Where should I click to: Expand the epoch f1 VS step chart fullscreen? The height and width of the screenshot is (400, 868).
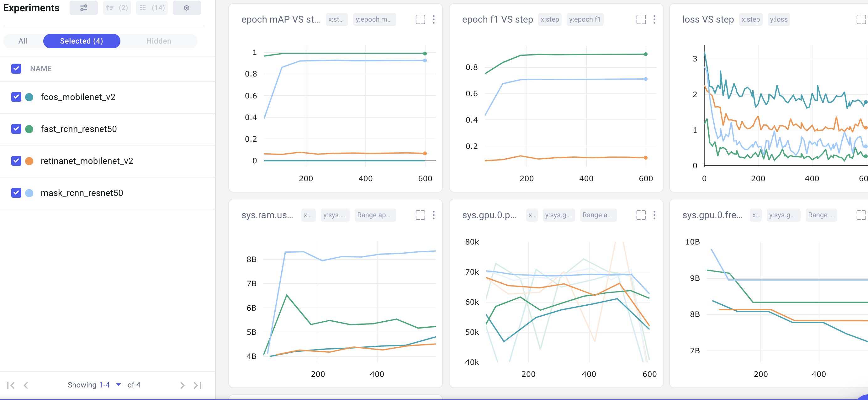click(x=641, y=19)
